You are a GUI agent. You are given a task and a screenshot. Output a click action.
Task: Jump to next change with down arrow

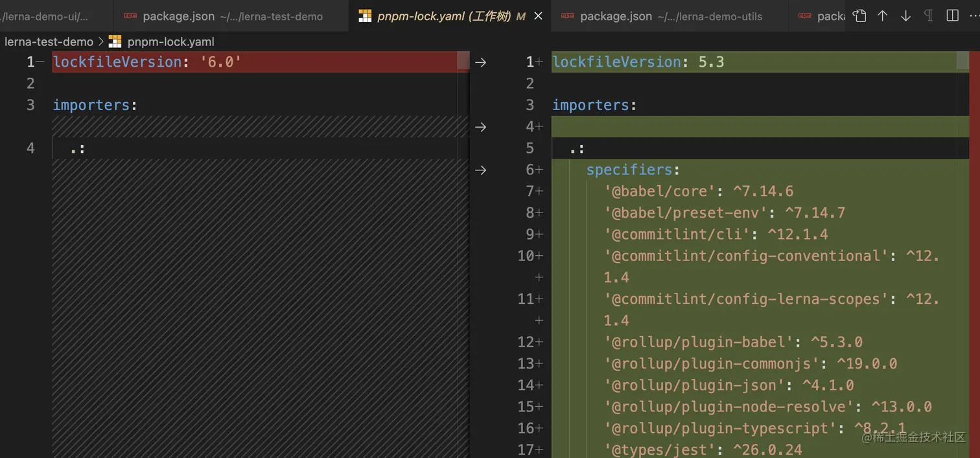[x=905, y=16]
